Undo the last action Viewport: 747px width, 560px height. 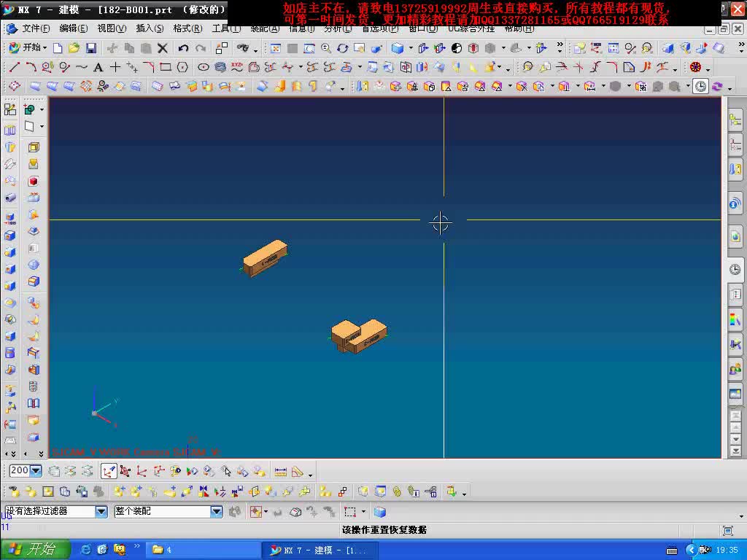pos(183,48)
